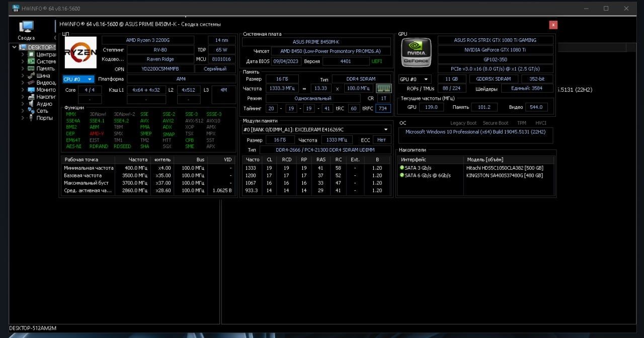Expand the Память tree node
The height and width of the screenshot is (338, 644).
pos(23,69)
